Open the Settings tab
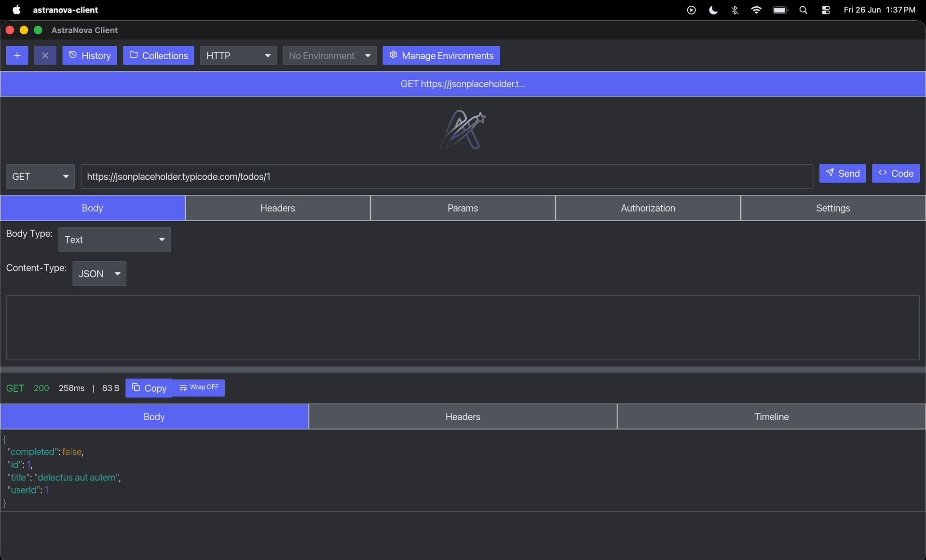 833,208
